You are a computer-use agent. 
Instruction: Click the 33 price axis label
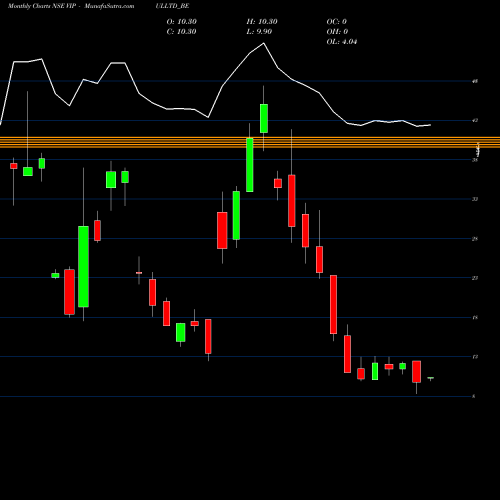coord(475,199)
